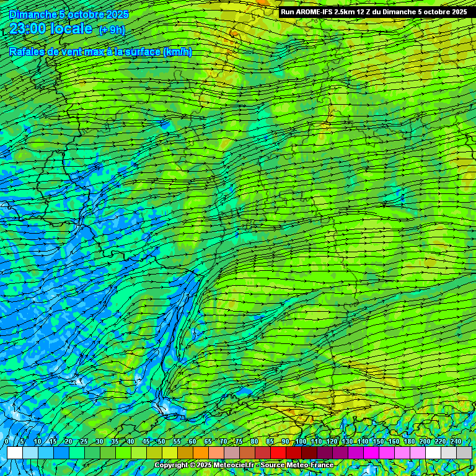Pick the orange 60 km/h legend swatch
This screenshot has height=476, width=476.
(200, 453)
